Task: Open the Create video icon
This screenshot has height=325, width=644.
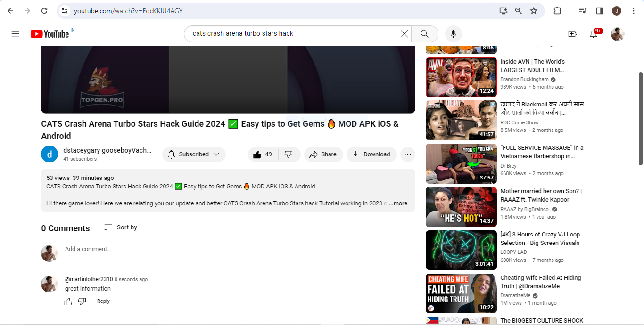Action: point(573,34)
